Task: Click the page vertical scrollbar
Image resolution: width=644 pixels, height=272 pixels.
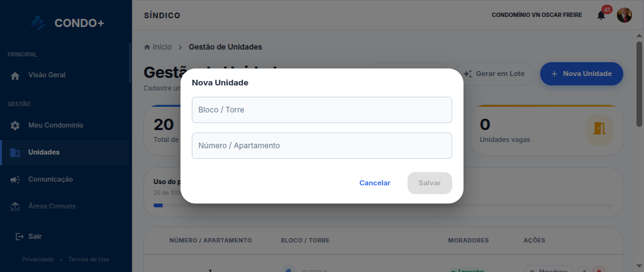Action: (x=640, y=84)
